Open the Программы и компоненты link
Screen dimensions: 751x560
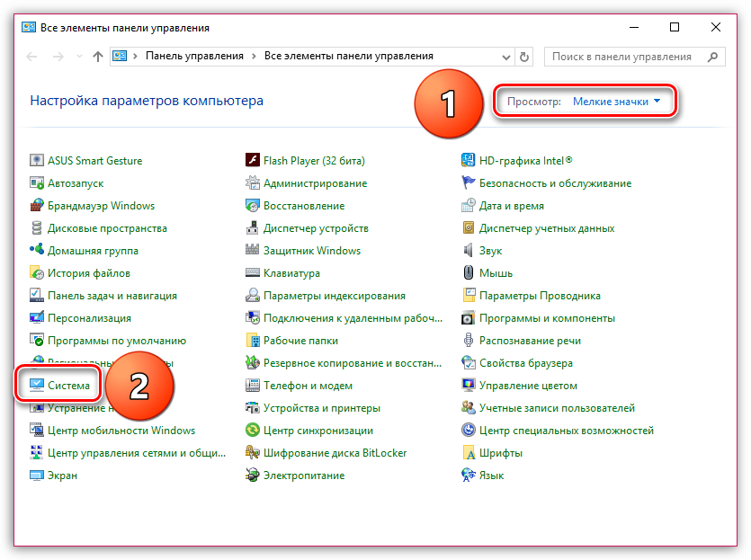547,318
